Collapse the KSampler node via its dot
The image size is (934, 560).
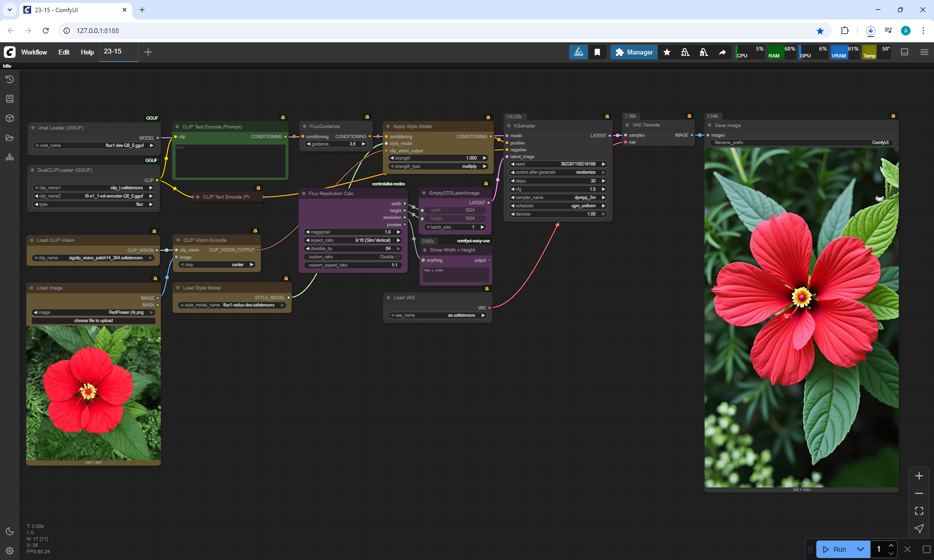(508, 126)
